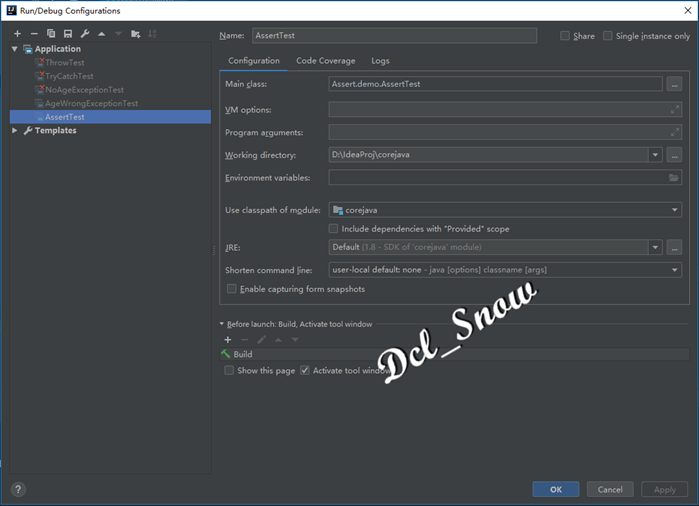Add a before launch task
Screen dimensions: 699x506
tap(228, 340)
